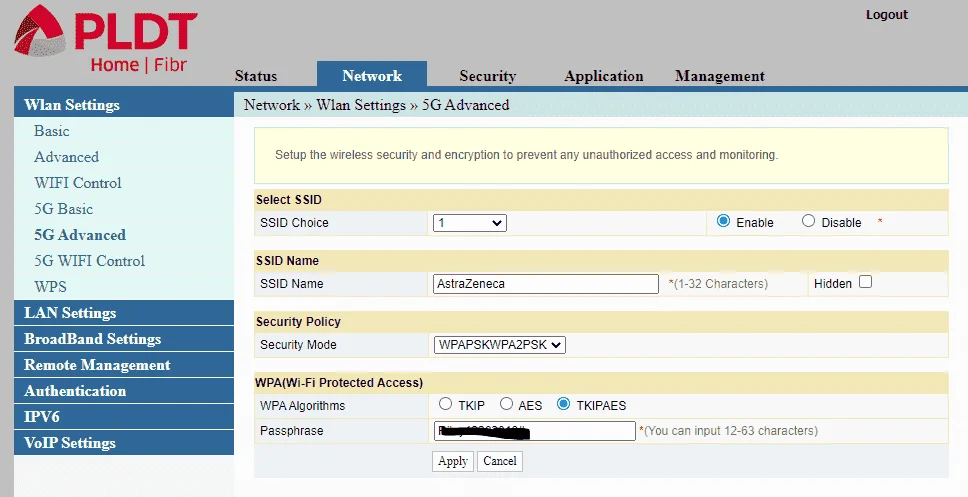The width and height of the screenshot is (968, 497).
Task: Open the WPS page
Action: (50, 286)
